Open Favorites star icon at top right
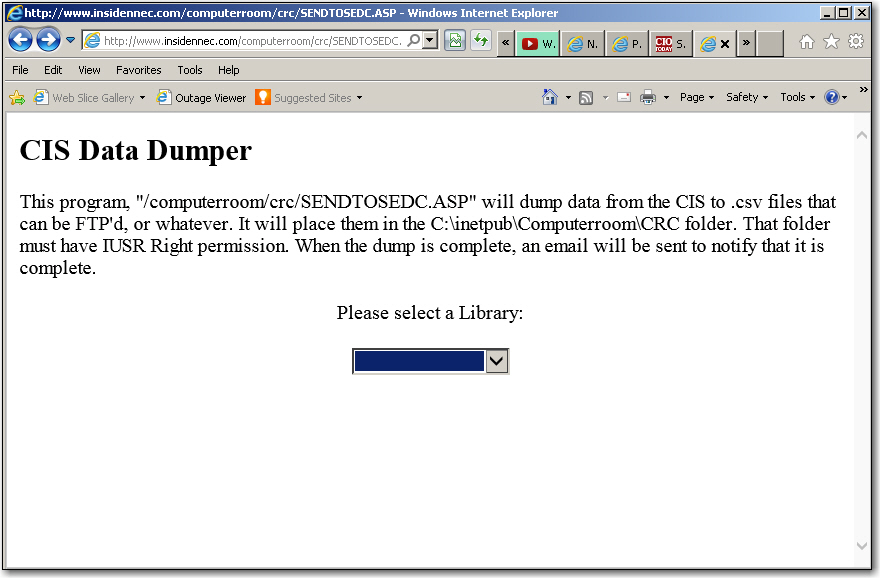Image resolution: width=880 pixels, height=578 pixels. click(x=831, y=42)
